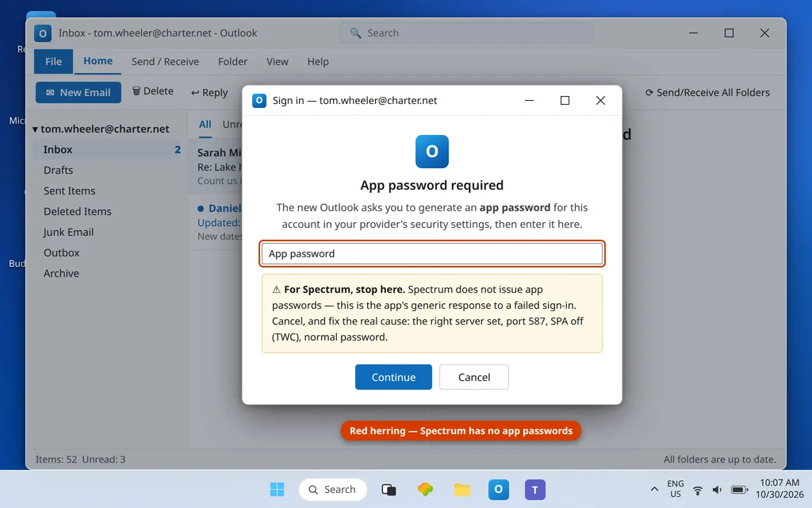Screen dimensions: 812x508
Task: Open Outlook from the taskbar
Action: pyautogui.click(x=498, y=489)
